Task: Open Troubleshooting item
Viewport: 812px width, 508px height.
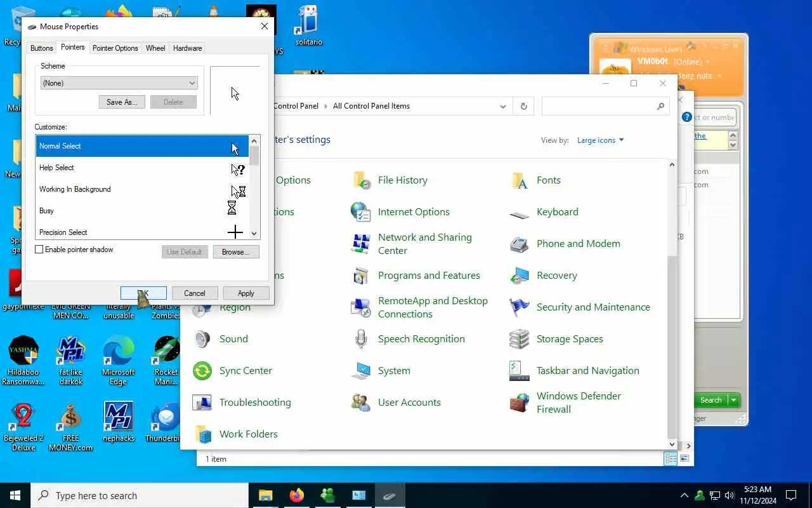Action: (242, 403)
